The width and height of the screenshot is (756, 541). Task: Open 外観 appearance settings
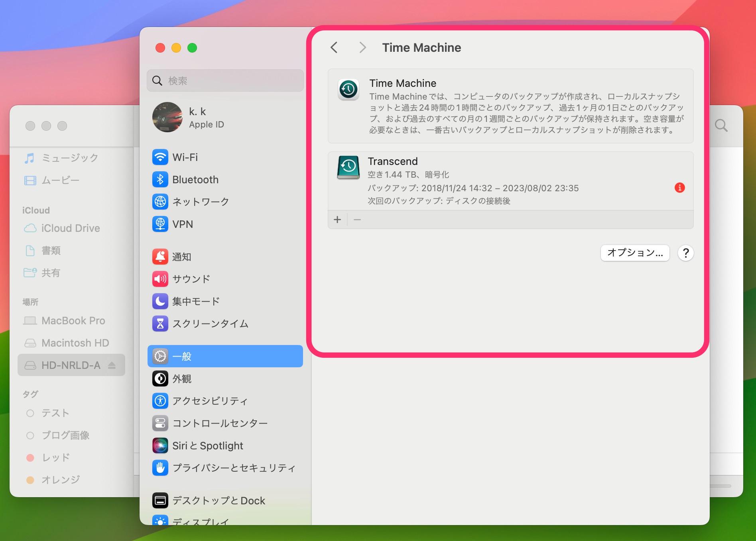225,379
